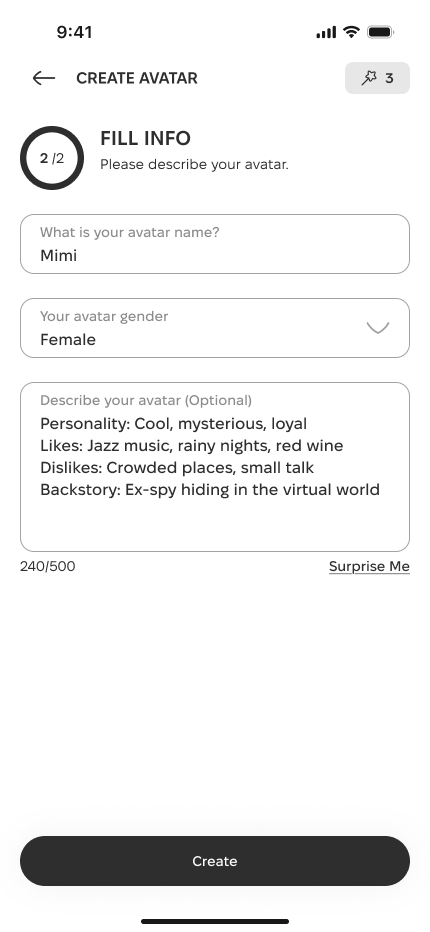Tap the Wi-Fi status icon
The width and height of the screenshot is (430, 932).
pyautogui.click(x=351, y=32)
